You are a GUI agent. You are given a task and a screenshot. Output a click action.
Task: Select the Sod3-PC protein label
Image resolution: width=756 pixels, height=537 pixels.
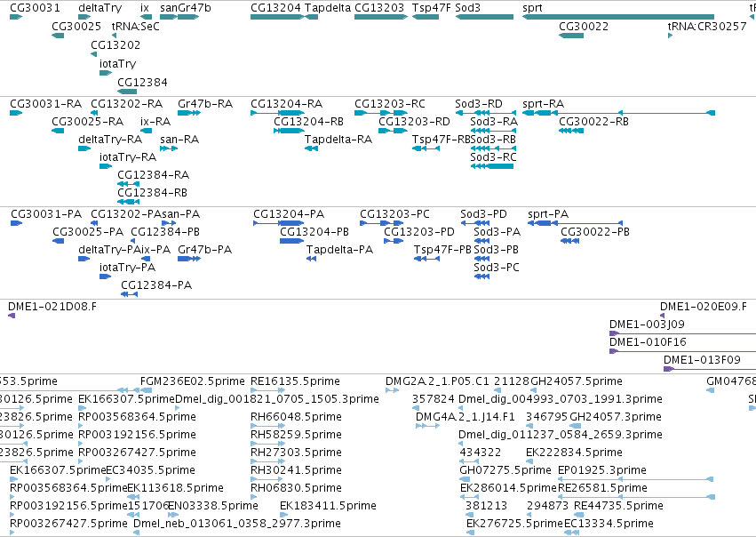[x=497, y=268]
